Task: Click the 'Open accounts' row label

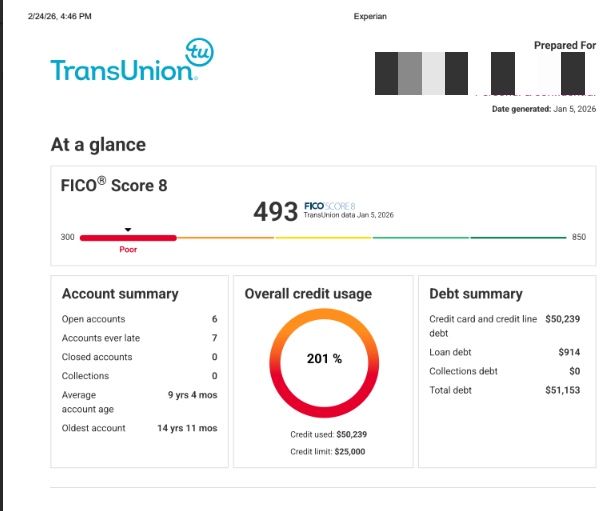Action: click(93, 319)
